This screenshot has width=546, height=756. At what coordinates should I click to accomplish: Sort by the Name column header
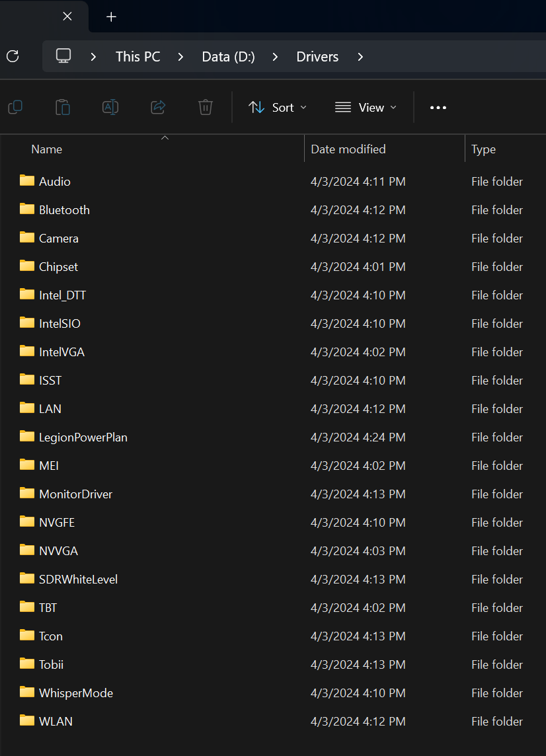point(47,149)
